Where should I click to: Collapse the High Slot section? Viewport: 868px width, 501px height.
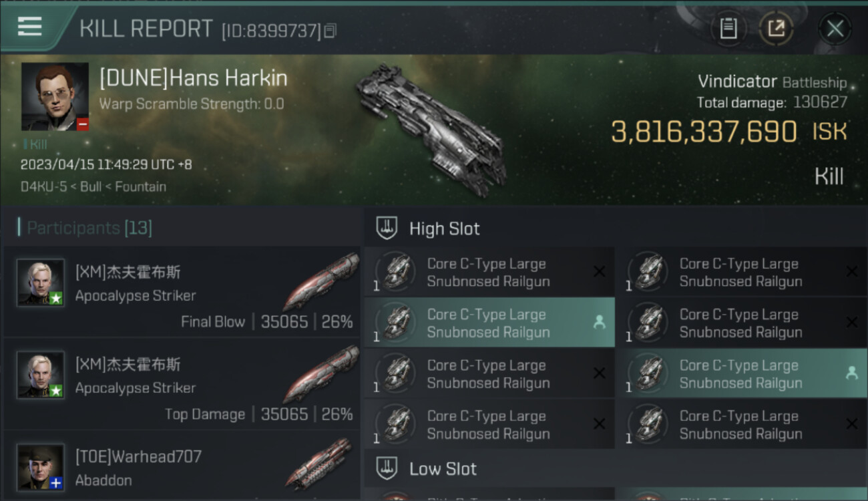(444, 228)
